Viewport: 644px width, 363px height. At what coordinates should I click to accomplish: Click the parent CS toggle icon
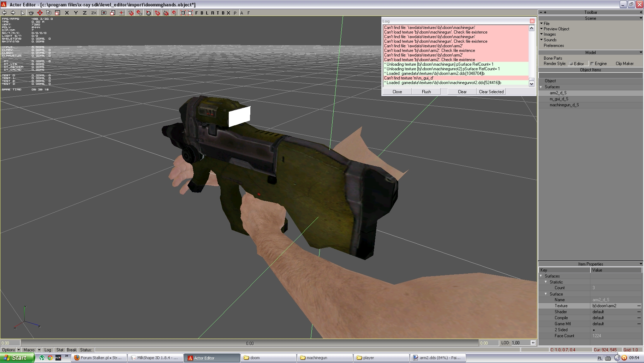pyautogui.click(x=104, y=13)
